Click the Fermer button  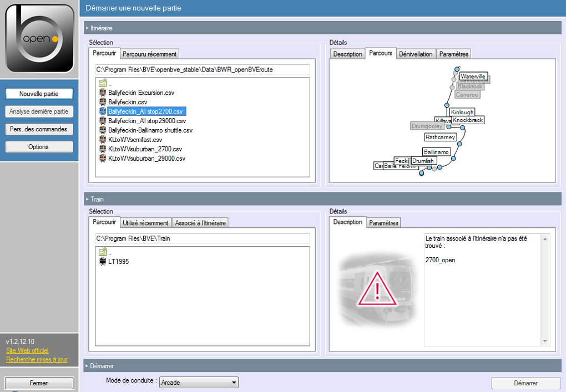(x=39, y=383)
